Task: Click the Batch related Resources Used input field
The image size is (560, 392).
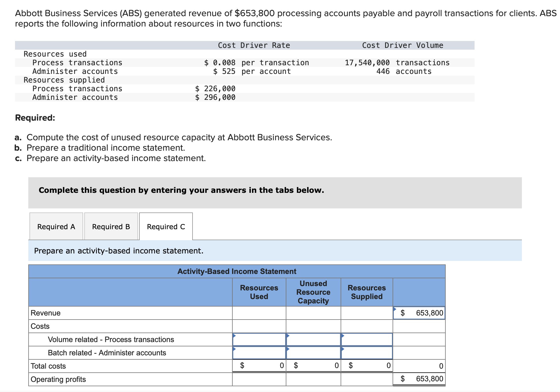Action: (x=259, y=353)
